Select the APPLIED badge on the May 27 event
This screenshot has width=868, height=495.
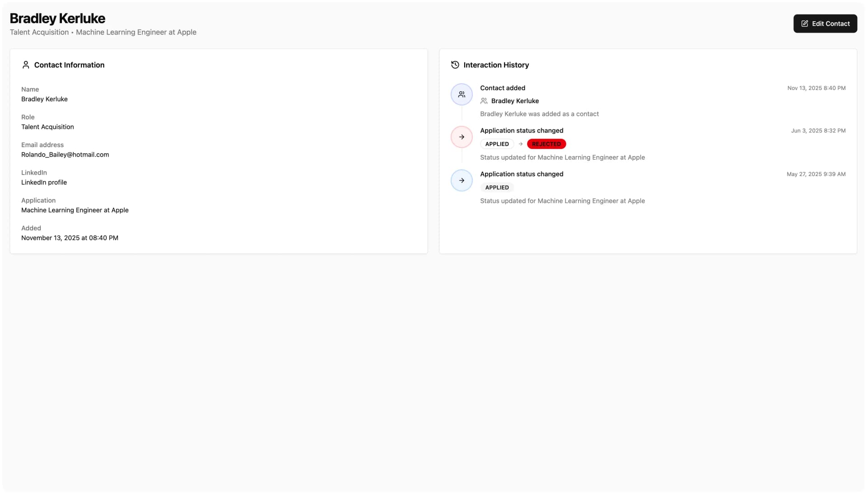496,187
